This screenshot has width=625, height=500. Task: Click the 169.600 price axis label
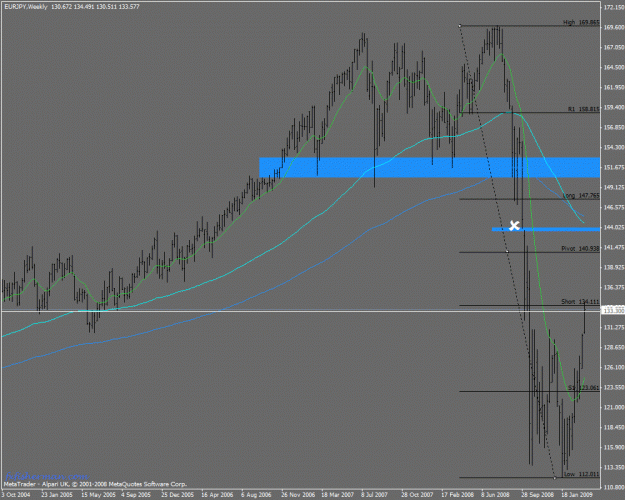(x=614, y=27)
